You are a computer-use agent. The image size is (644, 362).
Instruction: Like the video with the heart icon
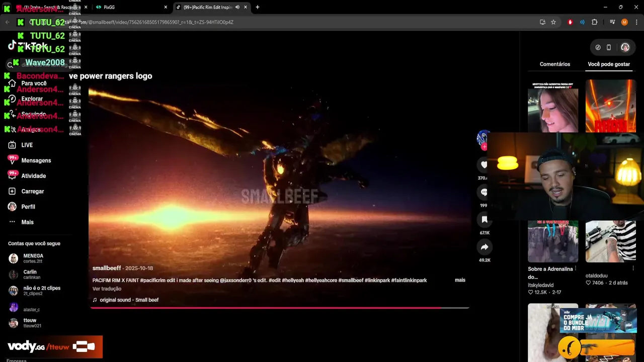[484, 164]
